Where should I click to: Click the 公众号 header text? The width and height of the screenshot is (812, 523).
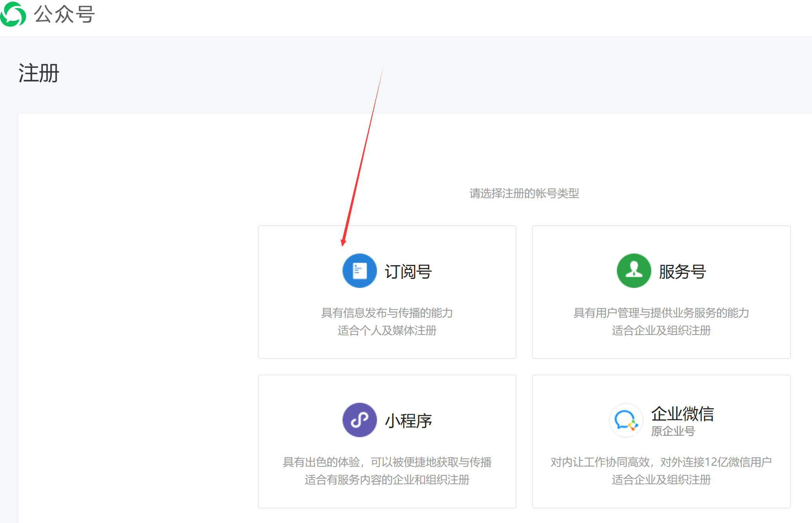64,14
